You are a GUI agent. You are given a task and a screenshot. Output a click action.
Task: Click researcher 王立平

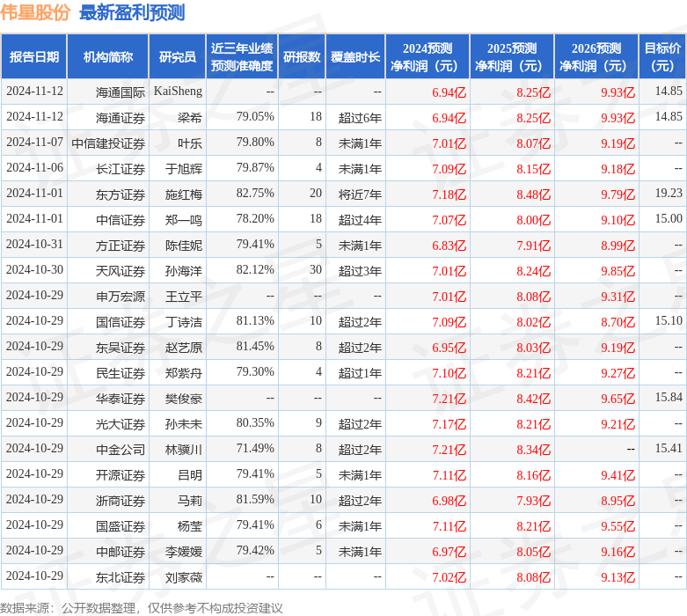[184, 297]
